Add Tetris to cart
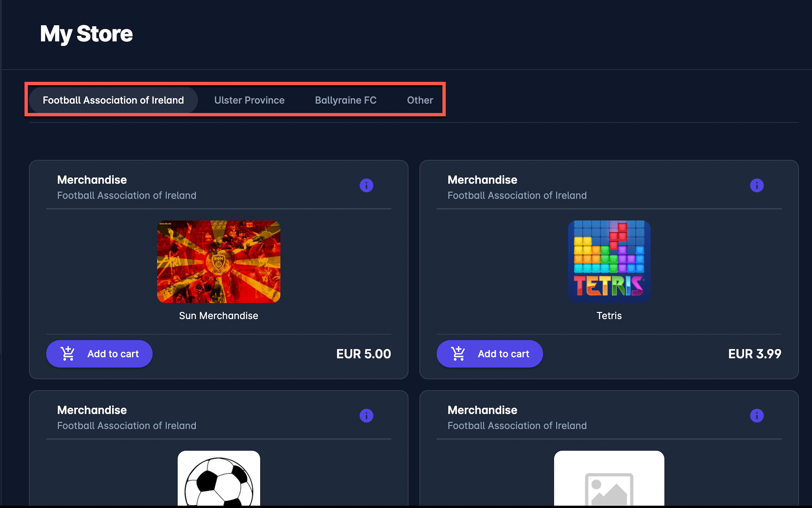Screen dimensions: 812x508 (489, 354)
